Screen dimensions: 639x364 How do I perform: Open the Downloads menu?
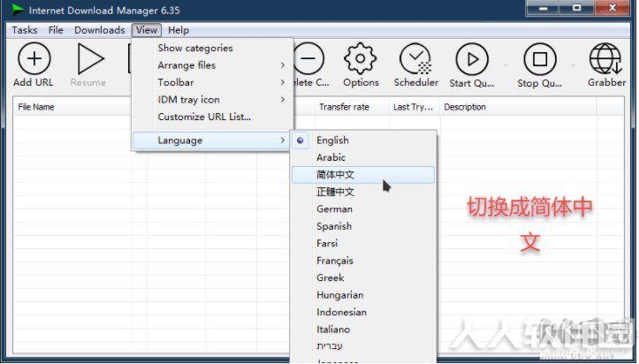pyautogui.click(x=100, y=30)
